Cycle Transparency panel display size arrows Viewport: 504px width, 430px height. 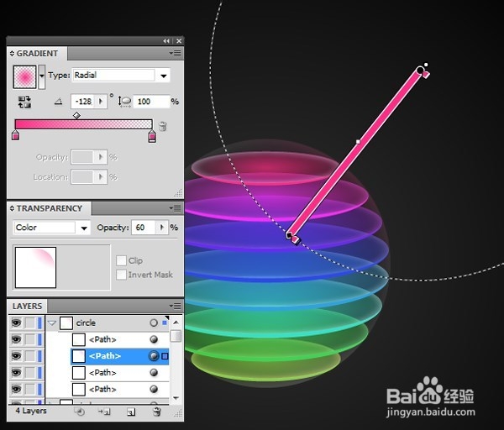(x=12, y=208)
